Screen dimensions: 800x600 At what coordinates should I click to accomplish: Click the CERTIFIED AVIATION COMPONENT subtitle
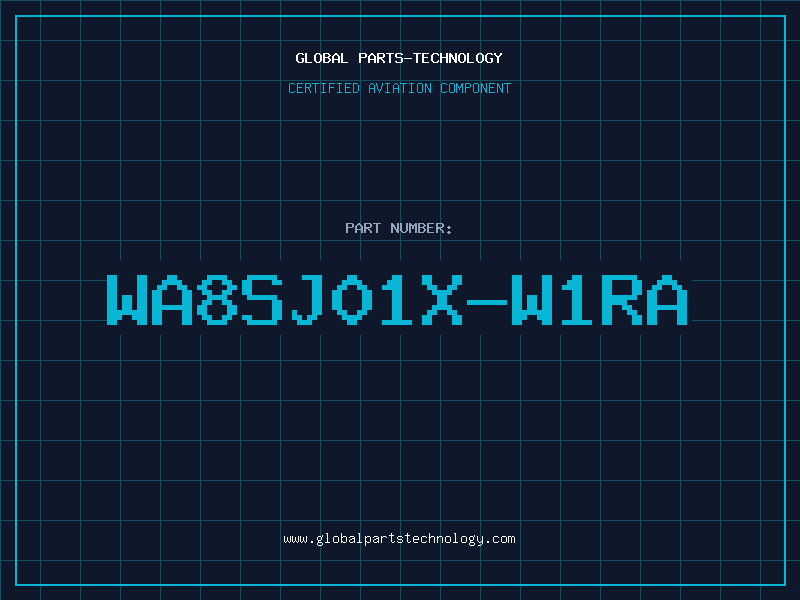399,88
